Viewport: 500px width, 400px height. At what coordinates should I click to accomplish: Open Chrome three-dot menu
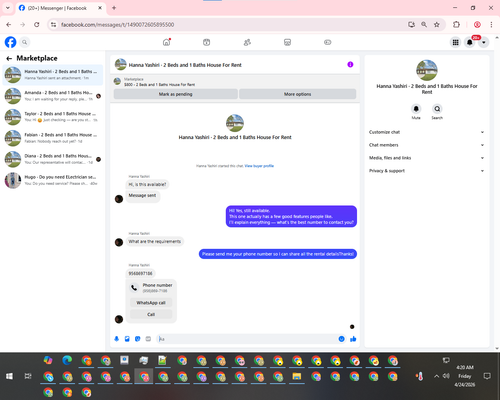(491, 24)
